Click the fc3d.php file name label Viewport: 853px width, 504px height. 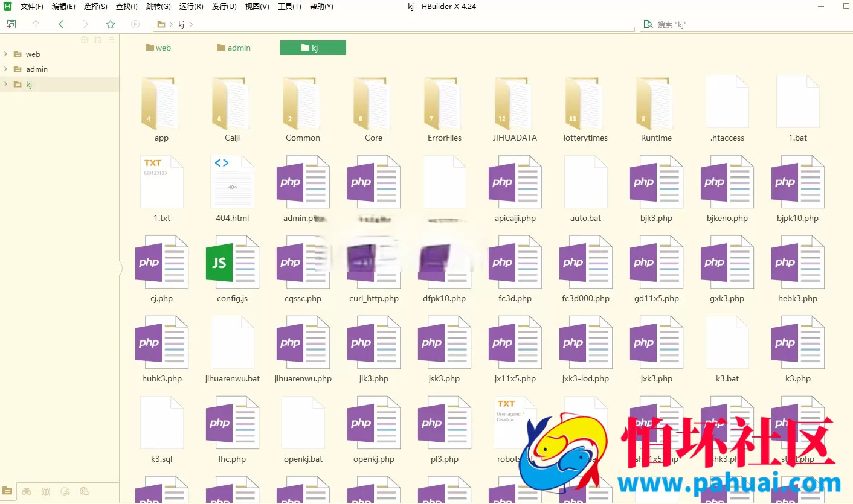pos(515,298)
